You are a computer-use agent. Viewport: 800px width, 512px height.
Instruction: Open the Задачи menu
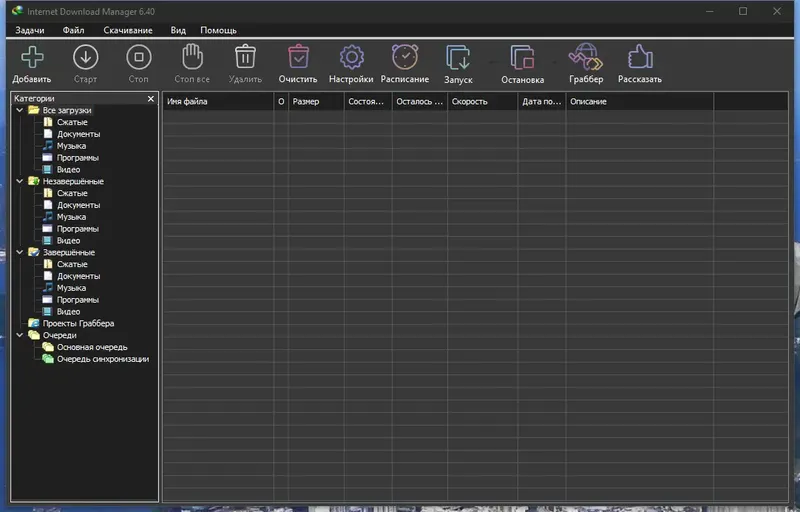click(30, 30)
